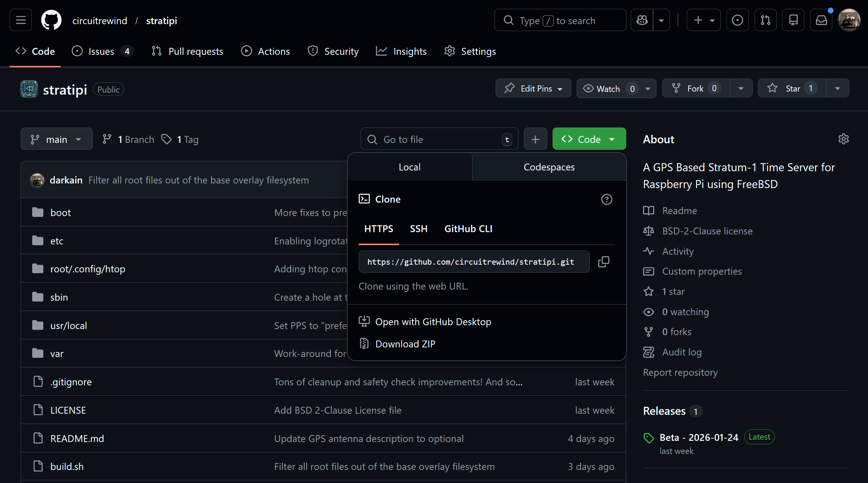Screen dimensions: 868x483
Task: Click the clone help question mark icon
Action: tap(606, 199)
